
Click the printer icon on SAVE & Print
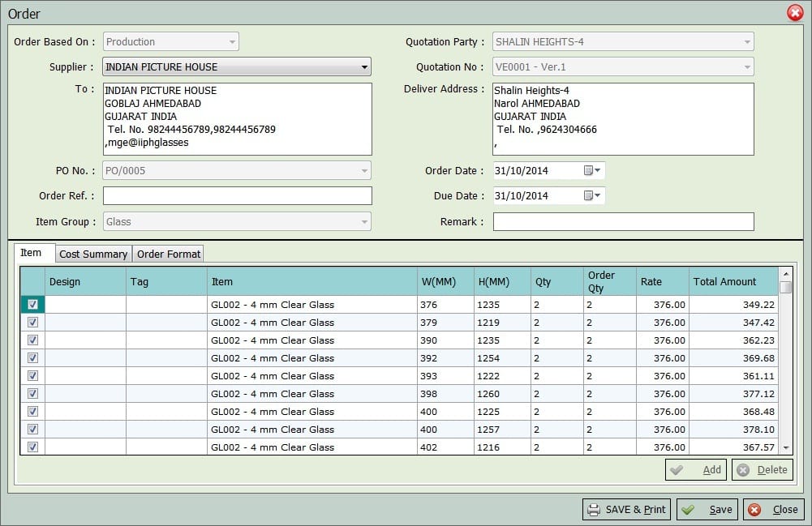point(593,509)
